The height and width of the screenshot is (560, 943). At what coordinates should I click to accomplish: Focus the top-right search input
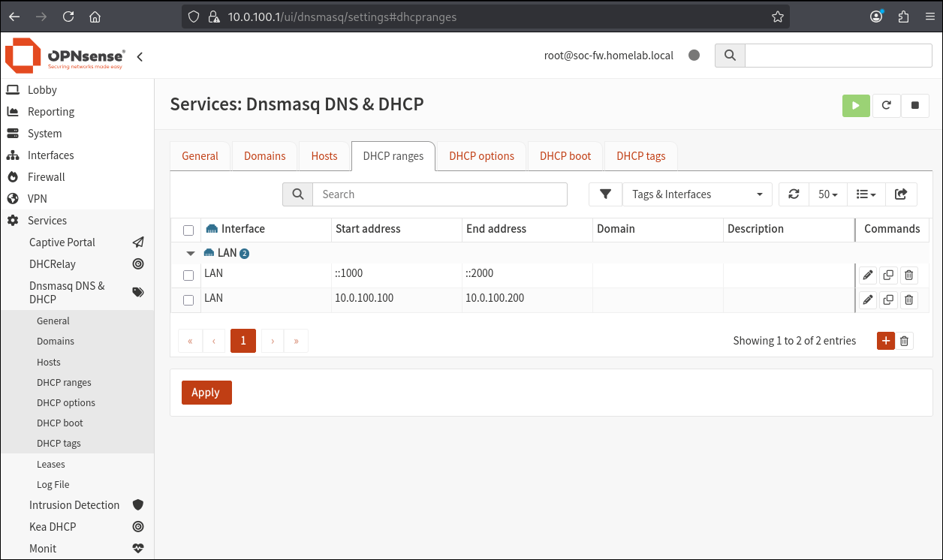[838, 56]
